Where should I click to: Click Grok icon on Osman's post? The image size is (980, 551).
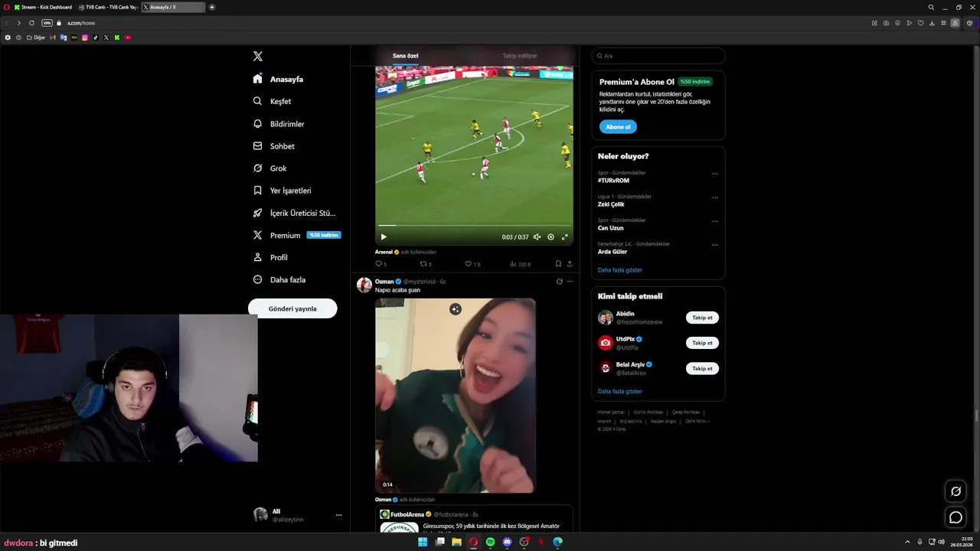coord(560,282)
